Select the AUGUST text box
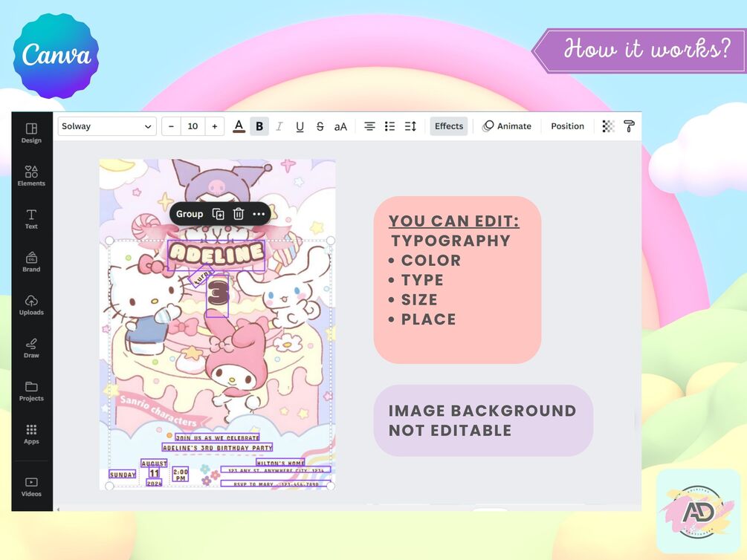 pyautogui.click(x=154, y=463)
